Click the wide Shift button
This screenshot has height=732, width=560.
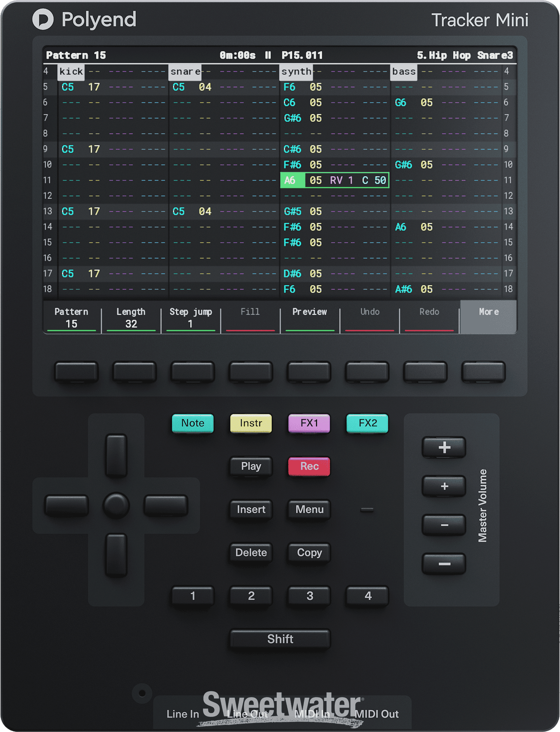pos(280,639)
